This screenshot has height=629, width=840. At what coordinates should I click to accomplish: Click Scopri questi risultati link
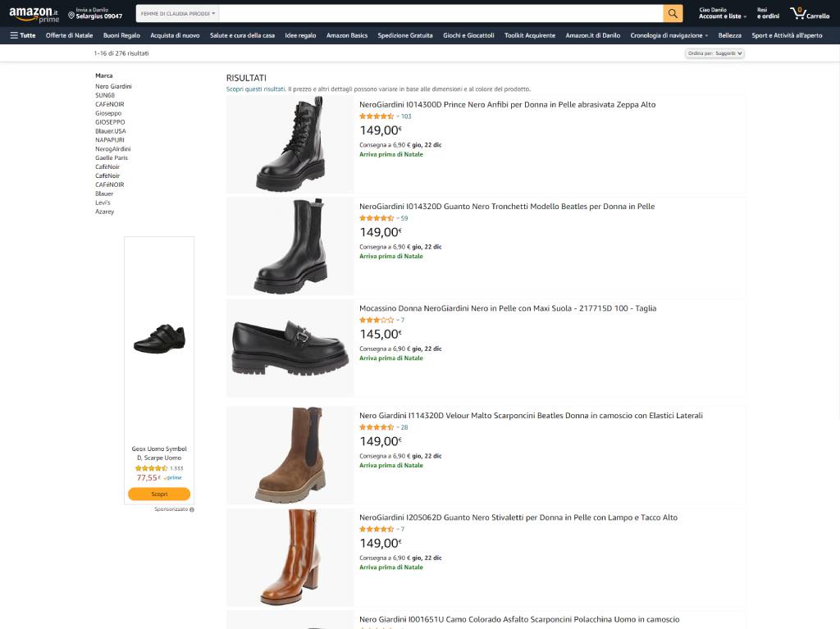coord(256,89)
